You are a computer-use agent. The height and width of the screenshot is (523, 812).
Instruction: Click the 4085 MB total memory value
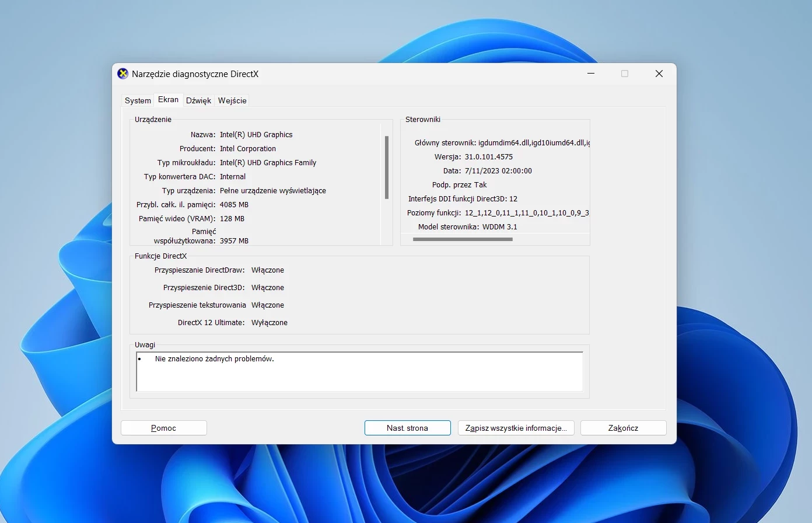[234, 204]
